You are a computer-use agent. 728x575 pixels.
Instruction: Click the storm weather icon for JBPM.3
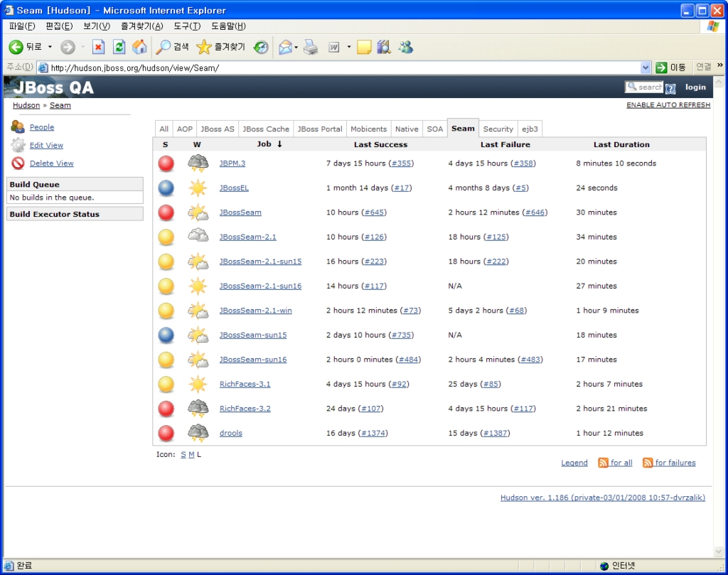pyautogui.click(x=198, y=163)
